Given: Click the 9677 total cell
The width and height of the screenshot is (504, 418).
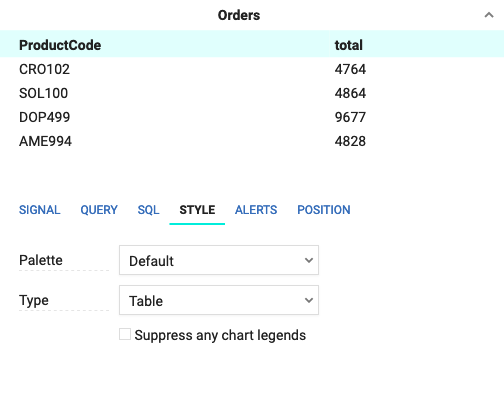Looking at the screenshot, I should click(x=350, y=117).
